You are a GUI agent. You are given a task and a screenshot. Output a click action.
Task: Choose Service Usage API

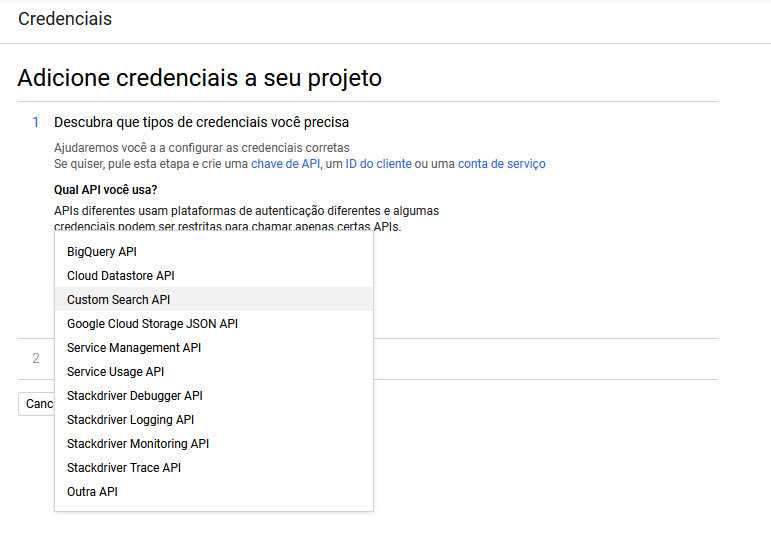point(214,372)
